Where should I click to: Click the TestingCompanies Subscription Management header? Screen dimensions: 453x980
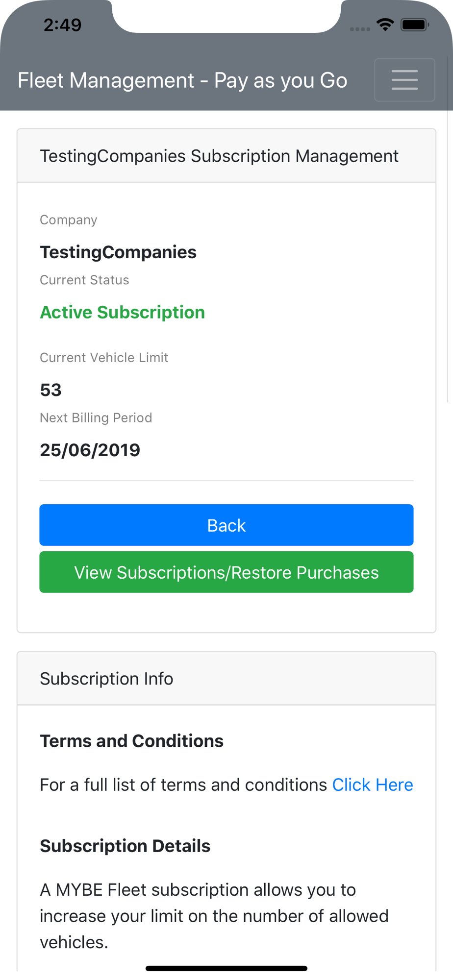219,156
